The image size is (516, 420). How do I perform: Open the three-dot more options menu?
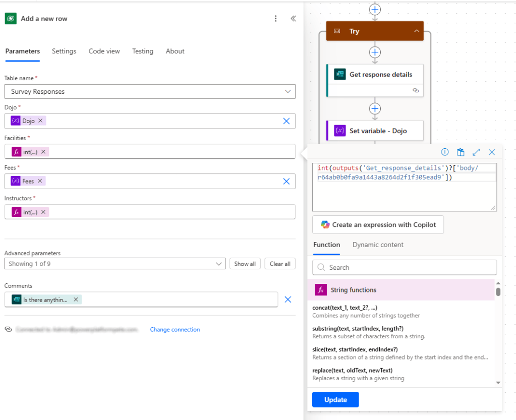coord(275,19)
